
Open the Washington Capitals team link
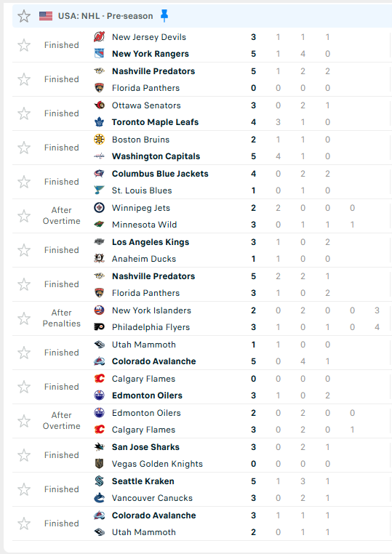click(156, 156)
